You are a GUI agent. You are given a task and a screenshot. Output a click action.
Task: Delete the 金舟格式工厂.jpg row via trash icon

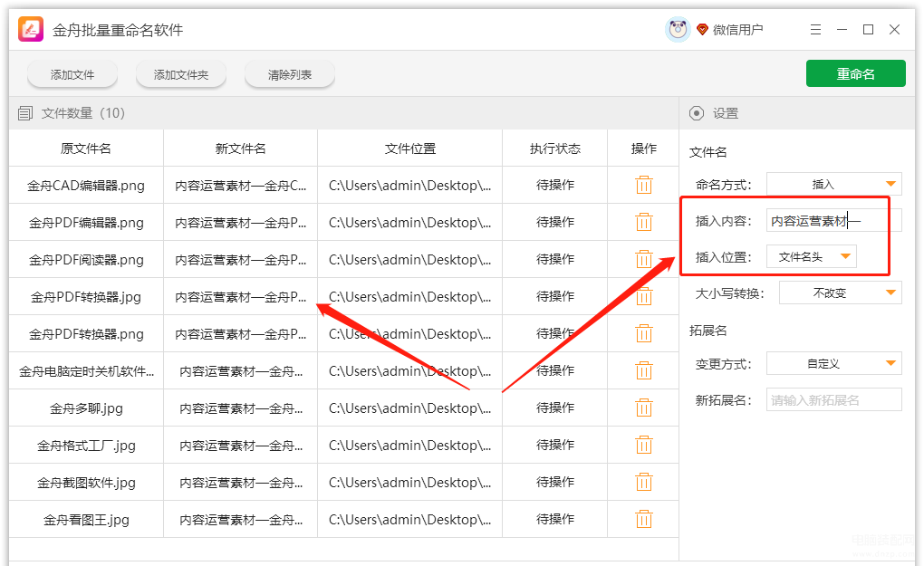tap(643, 445)
